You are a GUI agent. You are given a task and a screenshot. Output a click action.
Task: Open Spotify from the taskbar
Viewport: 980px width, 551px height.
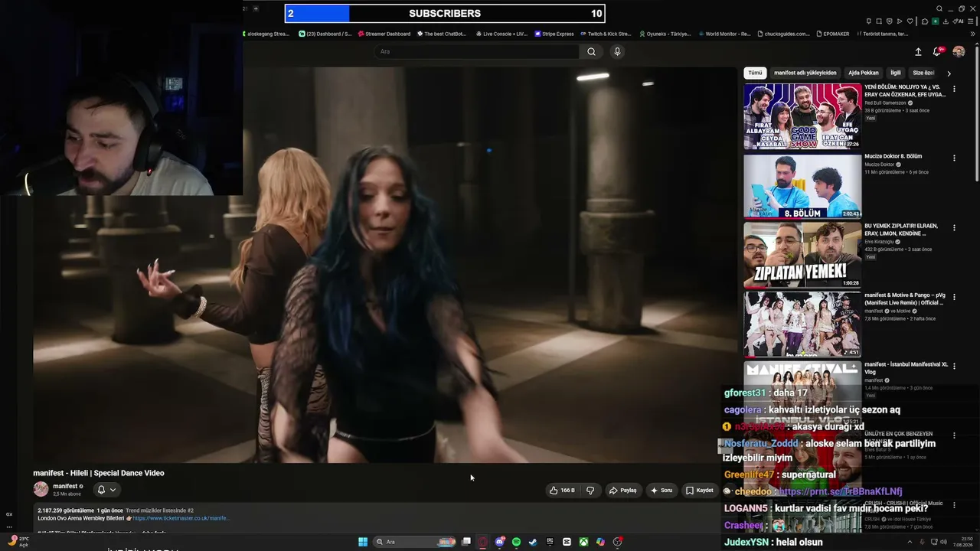tap(516, 542)
